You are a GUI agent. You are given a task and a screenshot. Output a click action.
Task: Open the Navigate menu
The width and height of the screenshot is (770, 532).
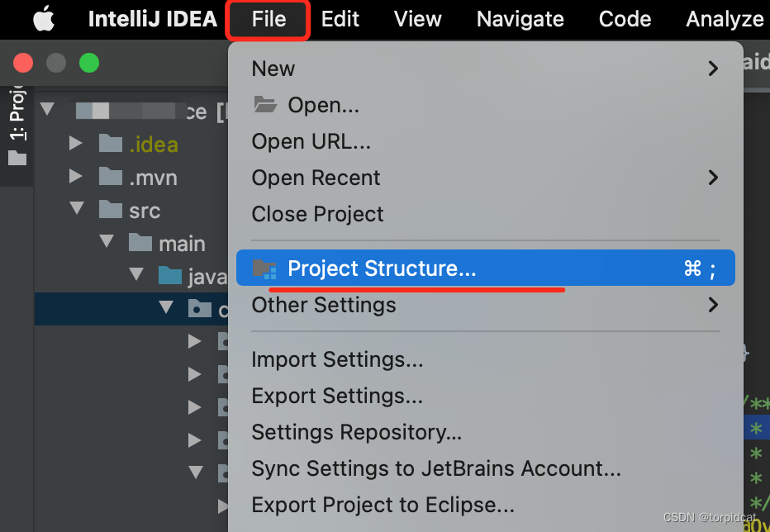(x=520, y=19)
